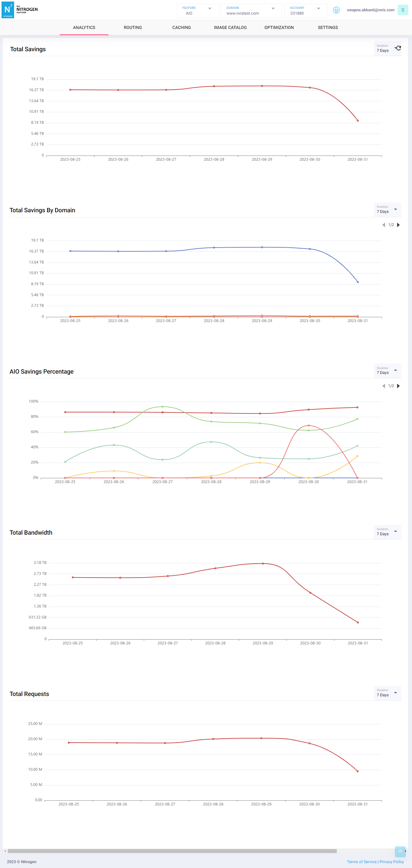Open the Feature dropdown showing AIO

[x=197, y=11]
